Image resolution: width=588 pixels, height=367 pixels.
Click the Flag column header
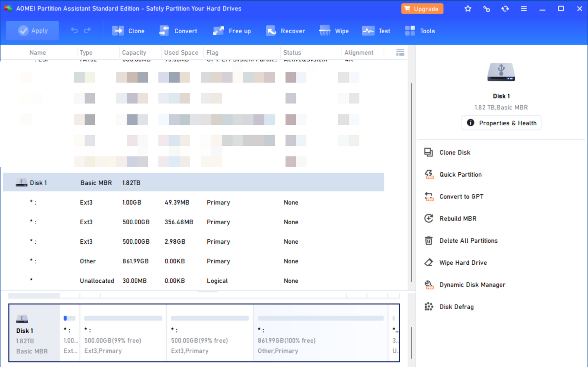[x=212, y=53]
